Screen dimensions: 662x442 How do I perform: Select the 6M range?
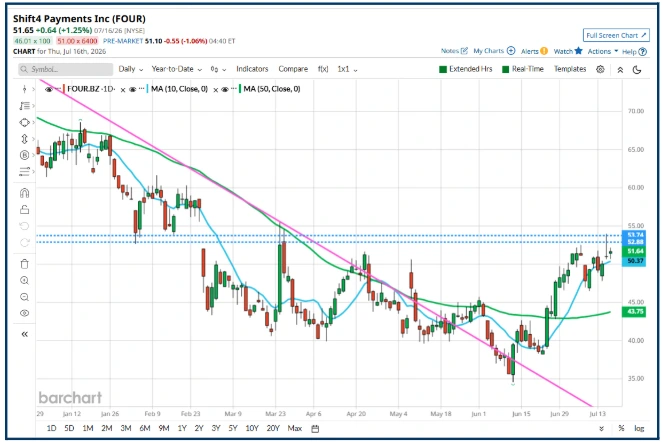pyautogui.click(x=145, y=428)
